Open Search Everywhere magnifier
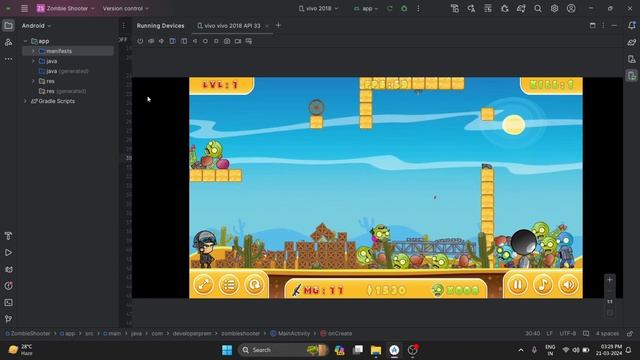 [538, 8]
